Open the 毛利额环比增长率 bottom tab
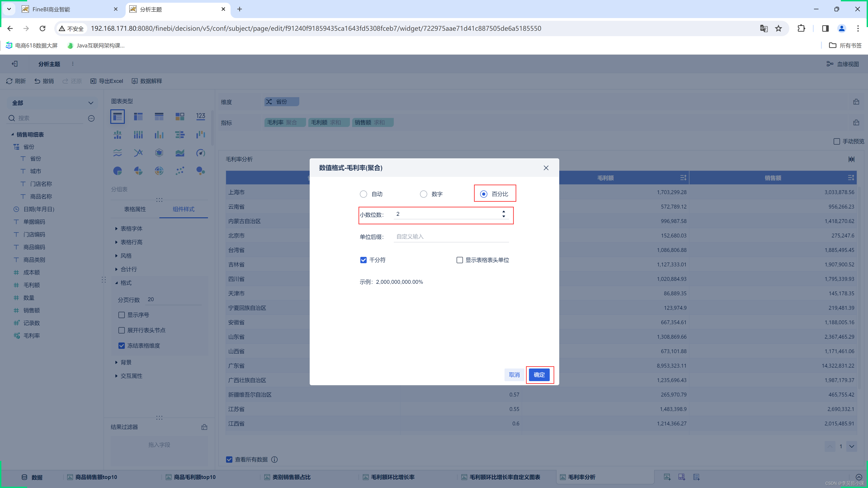Screen dimensions: 868x488 [x=389, y=477]
